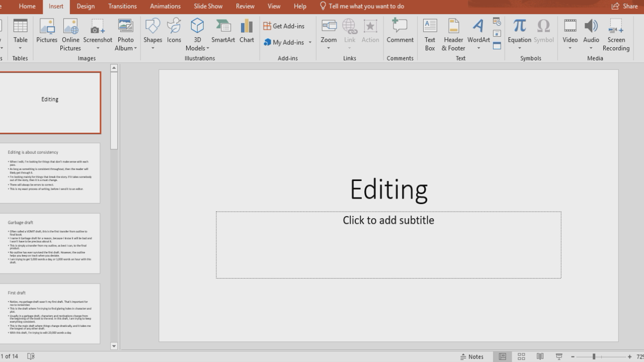Open the Header & Footer dialog

[x=453, y=34]
